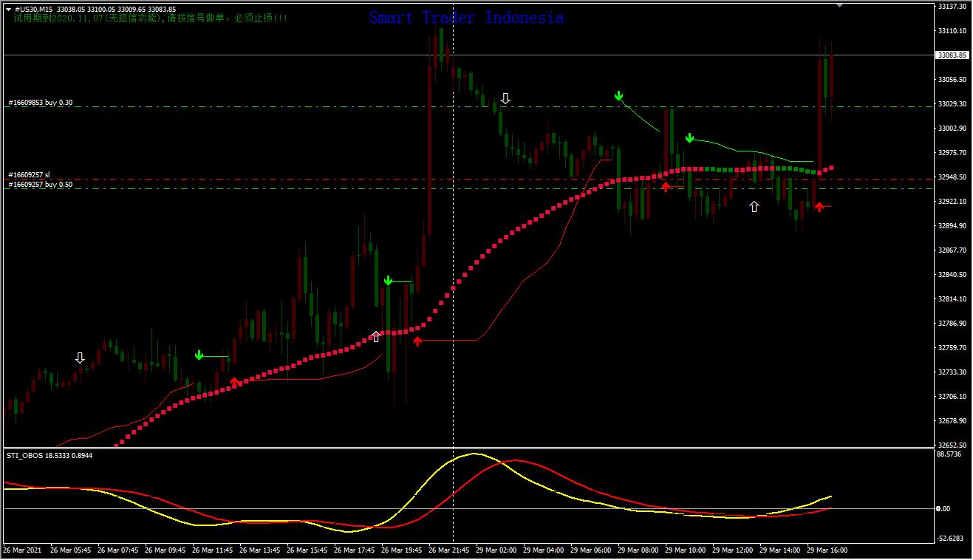The image size is (973, 560).
Task: Click the #US30,M15 symbol label
Action: click(x=33, y=9)
